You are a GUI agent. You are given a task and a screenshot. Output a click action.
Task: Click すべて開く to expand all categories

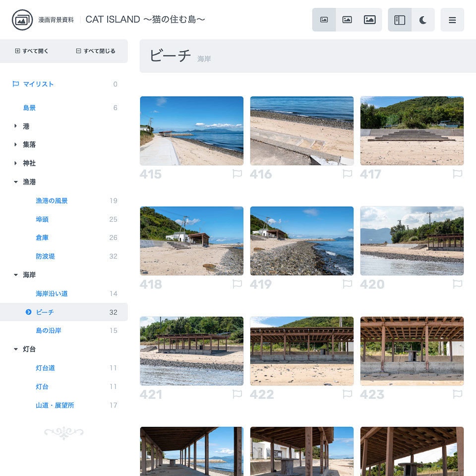pyautogui.click(x=31, y=51)
